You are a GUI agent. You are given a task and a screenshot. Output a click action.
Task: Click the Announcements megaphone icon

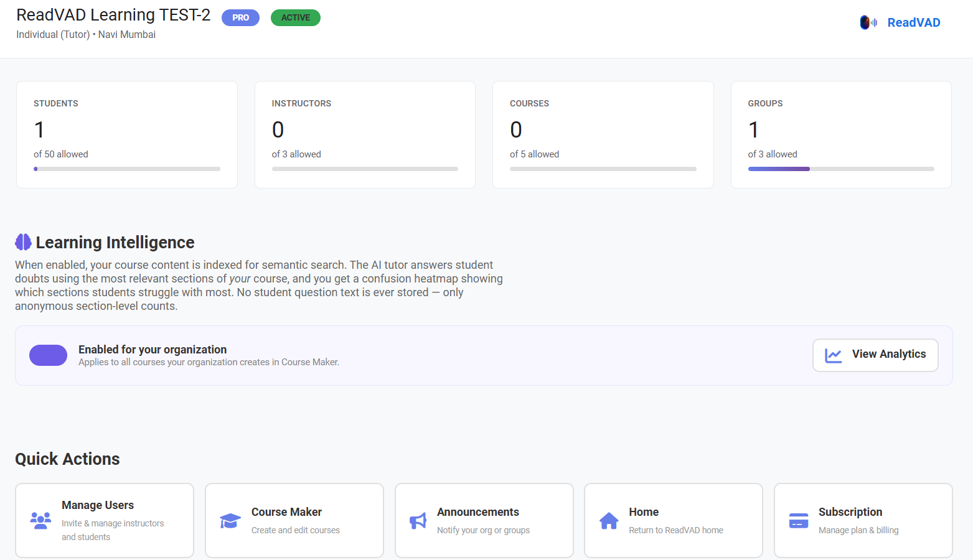point(418,521)
